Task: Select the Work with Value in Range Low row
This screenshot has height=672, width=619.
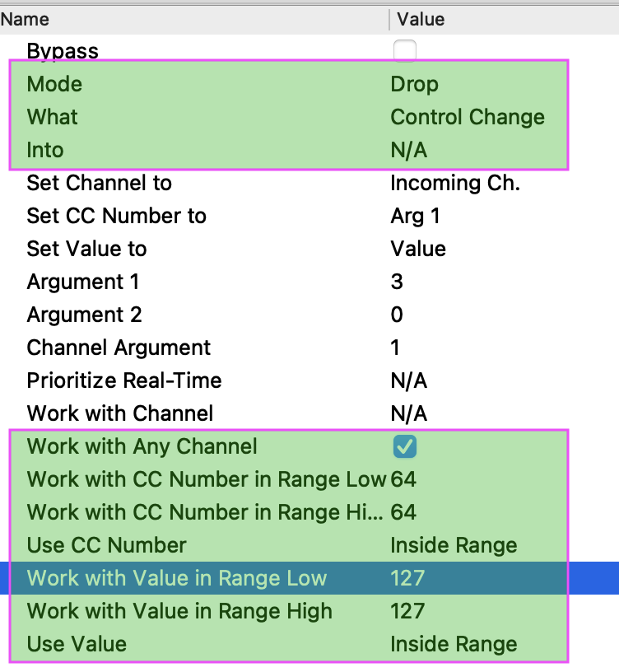Action: pos(177,578)
